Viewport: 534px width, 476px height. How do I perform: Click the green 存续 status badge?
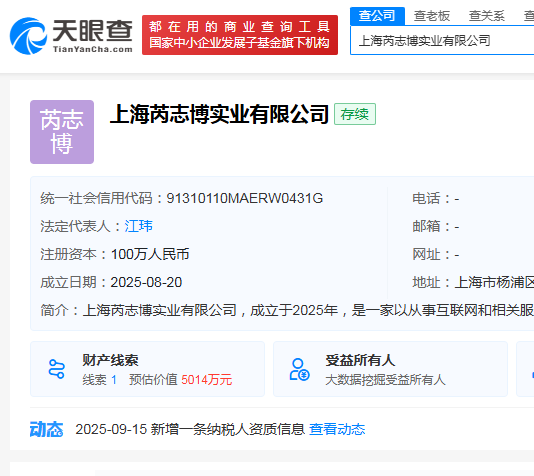(x=355, y=114)
